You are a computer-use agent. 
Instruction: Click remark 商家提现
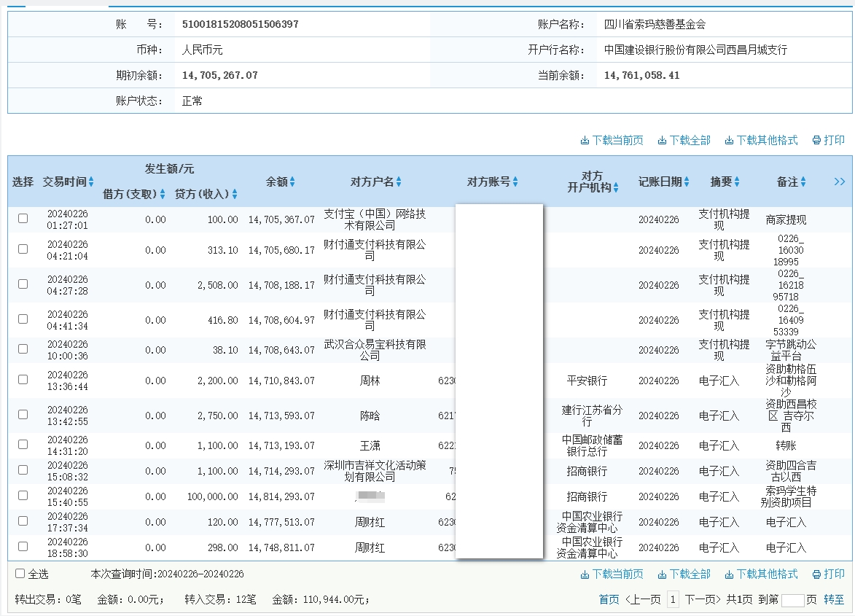(786, 219)
